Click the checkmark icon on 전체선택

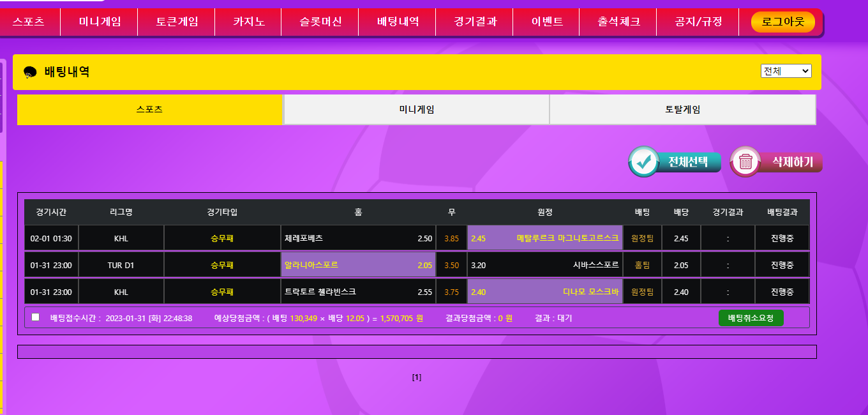pos(645,162)
